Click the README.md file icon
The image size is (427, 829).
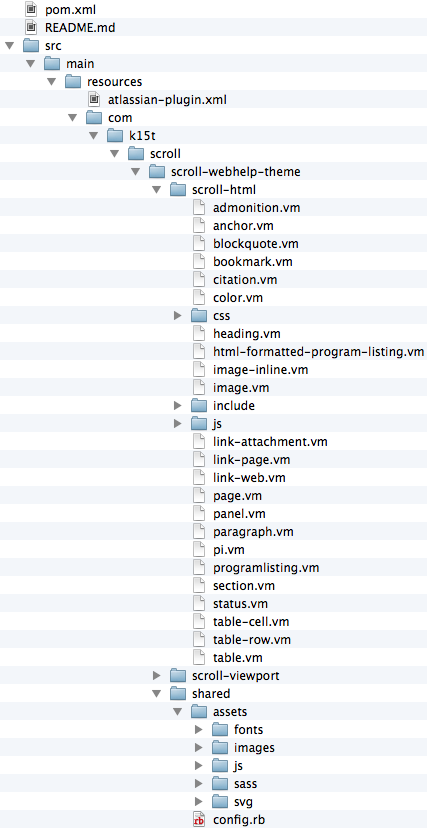(x=32, y=27)
